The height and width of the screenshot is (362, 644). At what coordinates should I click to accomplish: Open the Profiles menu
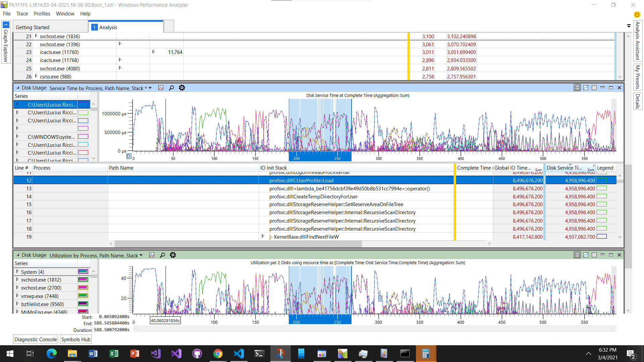point(42,14)
